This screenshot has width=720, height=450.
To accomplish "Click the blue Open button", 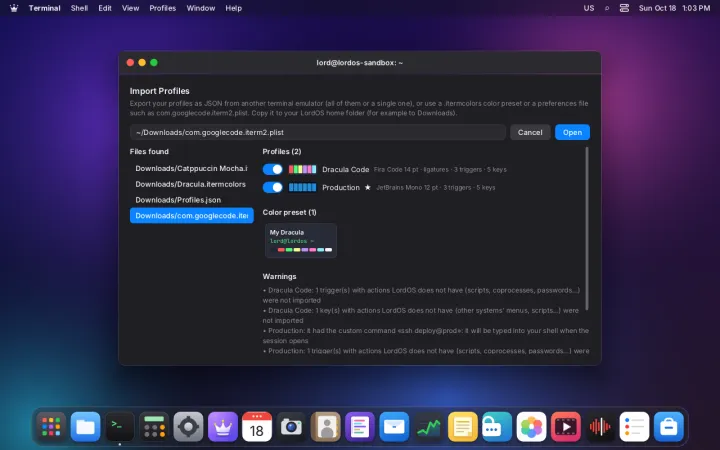I will click(572, 132).
